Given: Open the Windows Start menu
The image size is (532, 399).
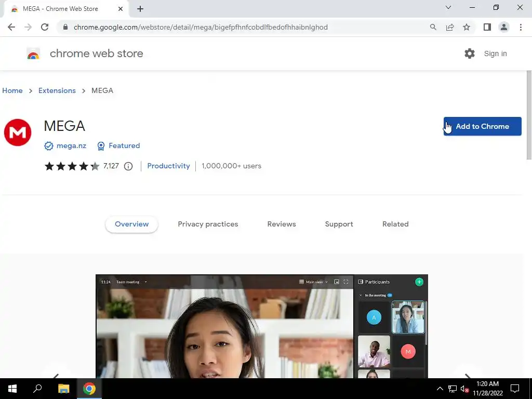Looking at the screenshot, I should click(x=12, y=389).
